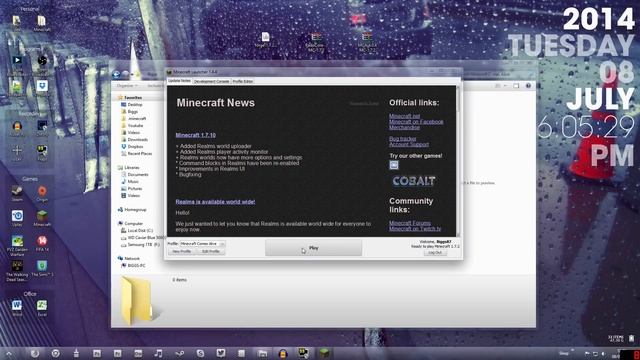Click the music note icon in the taskbar
This screenshot has width=640, height=360.
tap(158, 353)
